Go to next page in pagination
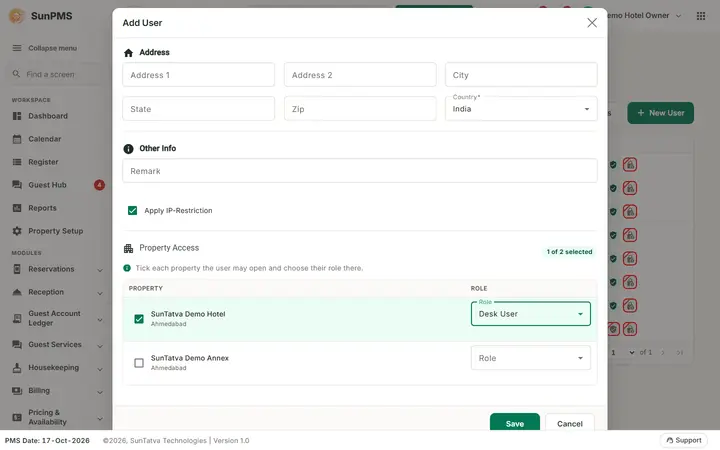This screenshot has height=450, width=720. [663, 353]
